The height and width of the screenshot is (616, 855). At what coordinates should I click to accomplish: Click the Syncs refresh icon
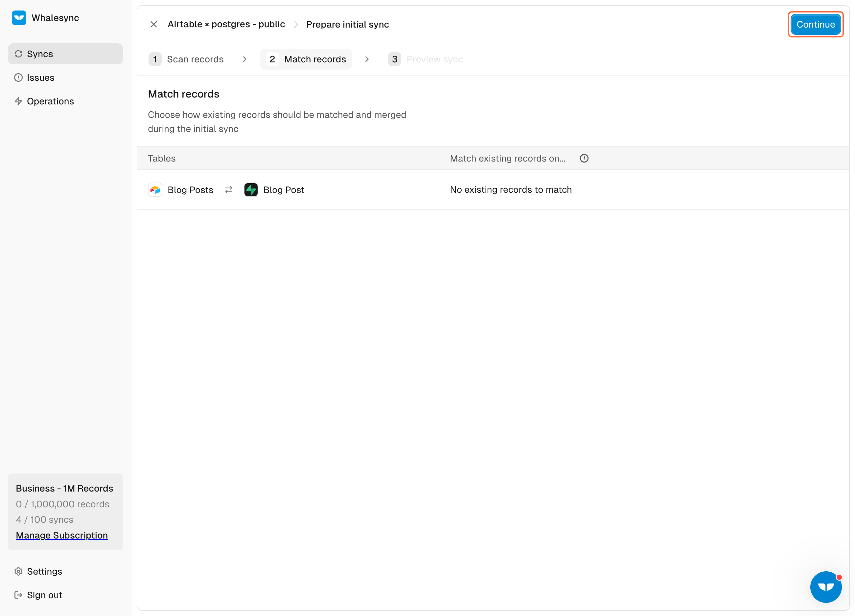tap(18, 54)
